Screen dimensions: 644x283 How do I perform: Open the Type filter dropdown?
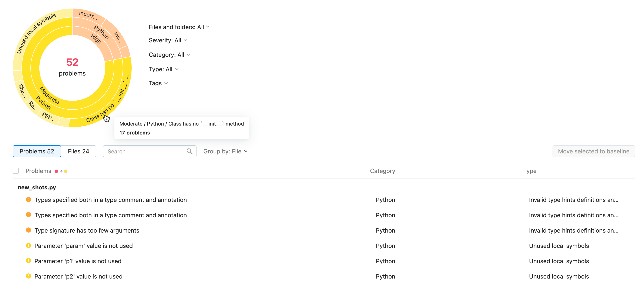pyautogui.click(x=164, y=69)
